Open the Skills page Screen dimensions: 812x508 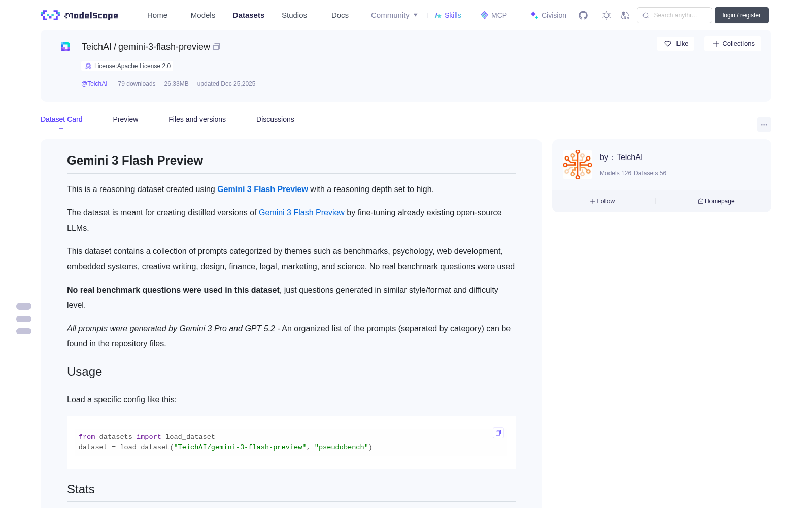(448, 15)
